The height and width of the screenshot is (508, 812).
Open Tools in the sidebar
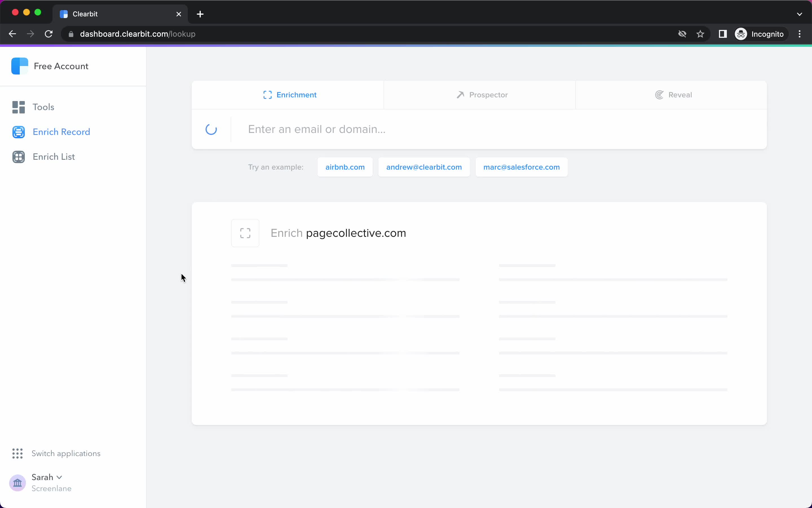coord(43,107)
